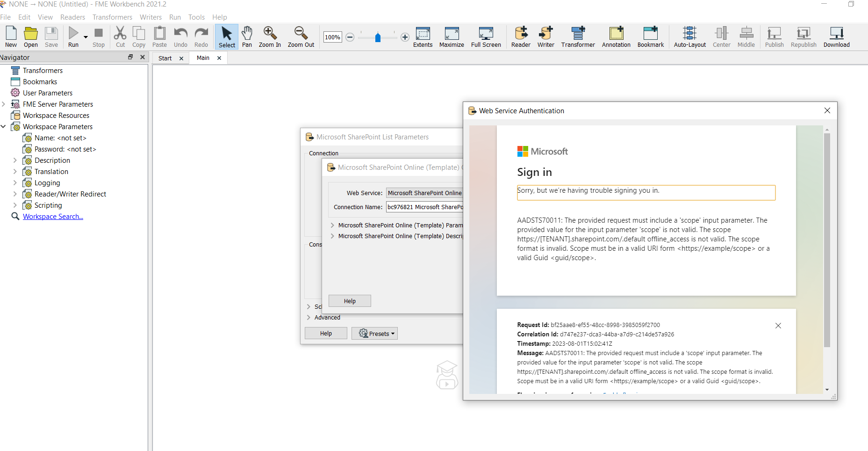
Task: Run the workspace with the Run icon
Action: pyautogui.click(x=73, y=37)
